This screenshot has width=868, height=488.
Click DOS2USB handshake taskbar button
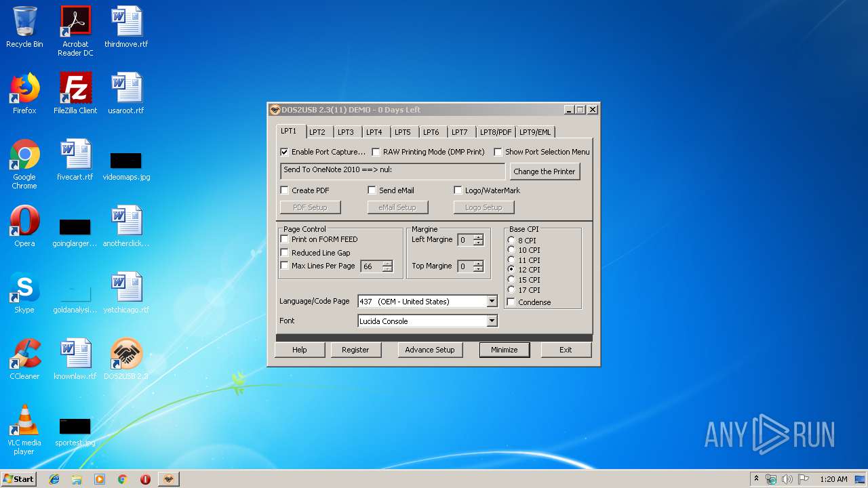(x=168, y=479)
